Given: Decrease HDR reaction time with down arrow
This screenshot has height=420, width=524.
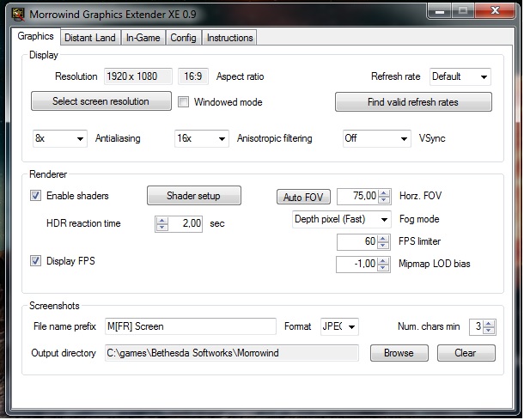Looking at the screenshot, I should click(162, 228).
